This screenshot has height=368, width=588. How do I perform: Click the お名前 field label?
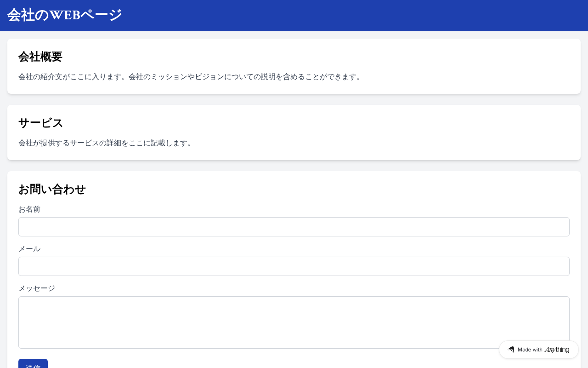pos(29,209)
